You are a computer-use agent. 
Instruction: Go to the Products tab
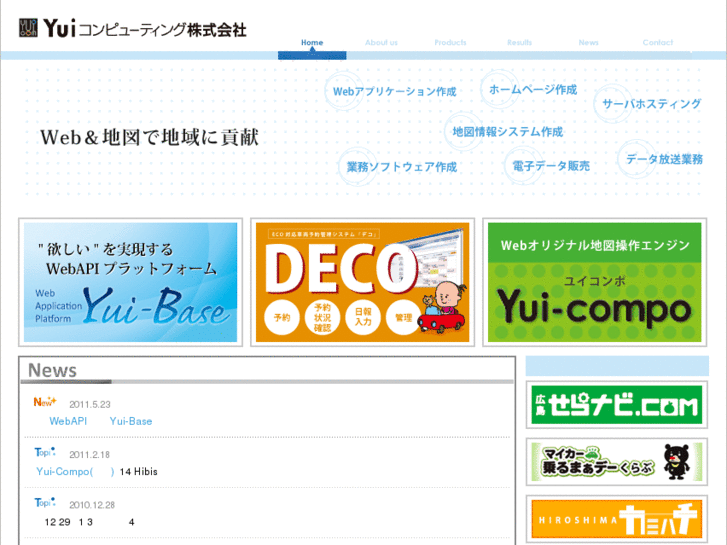450,43
